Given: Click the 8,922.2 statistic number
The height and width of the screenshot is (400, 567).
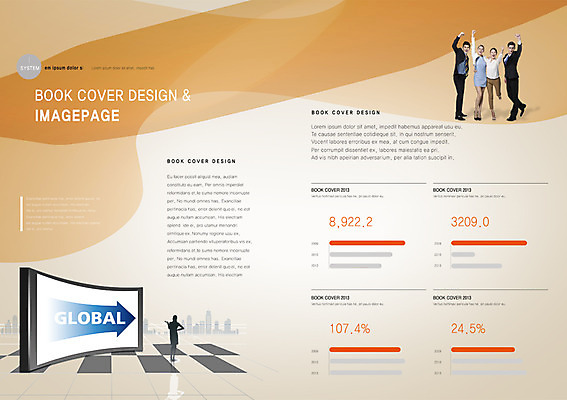Looking at the screenshot, I should point(350,222).
